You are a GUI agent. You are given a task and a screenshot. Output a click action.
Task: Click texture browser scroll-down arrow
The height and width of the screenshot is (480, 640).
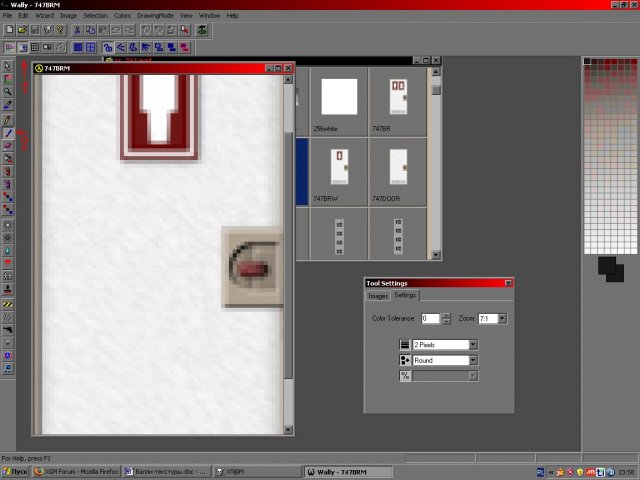click(x=436, y=255)
